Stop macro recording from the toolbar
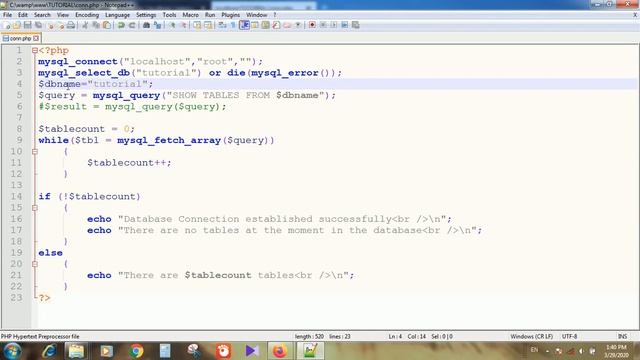Image resolution: width=640 pixels, height=360 pixels. pos(323,25)
